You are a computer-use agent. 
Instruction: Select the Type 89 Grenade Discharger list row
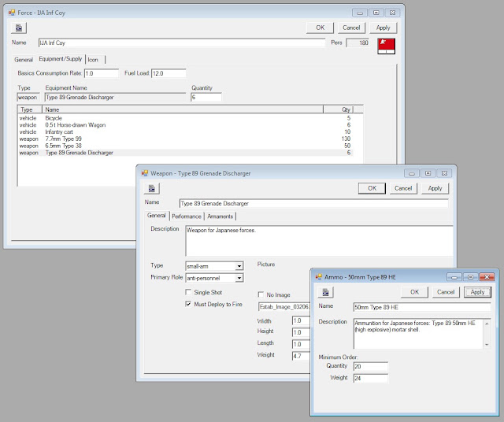pos(186,153)
